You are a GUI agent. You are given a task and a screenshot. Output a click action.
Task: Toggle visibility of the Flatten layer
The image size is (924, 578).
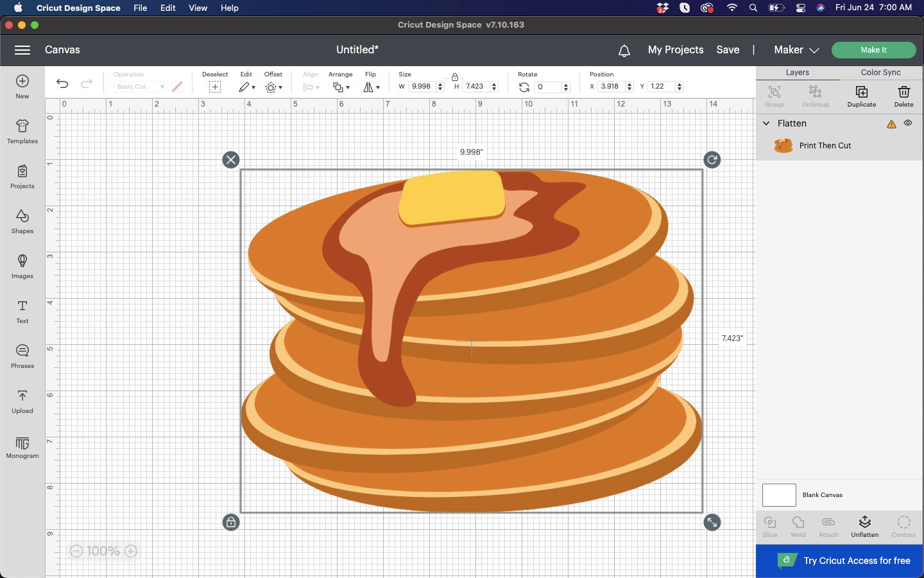pos(909,123)
